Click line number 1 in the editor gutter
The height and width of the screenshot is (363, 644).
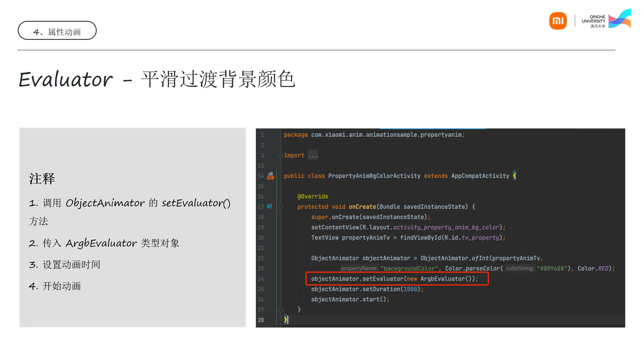[262, 135]
